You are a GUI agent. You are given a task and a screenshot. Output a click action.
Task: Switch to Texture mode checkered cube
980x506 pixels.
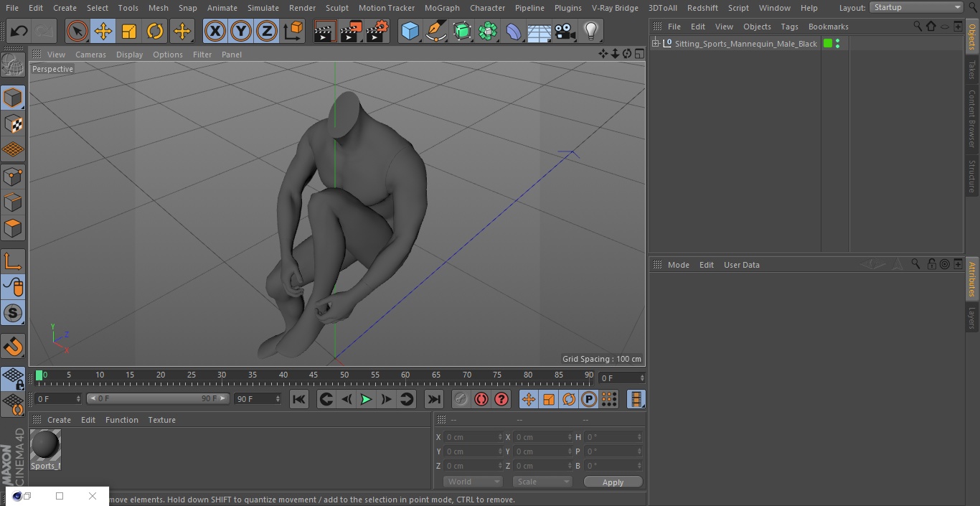click(x=13, y=123)
